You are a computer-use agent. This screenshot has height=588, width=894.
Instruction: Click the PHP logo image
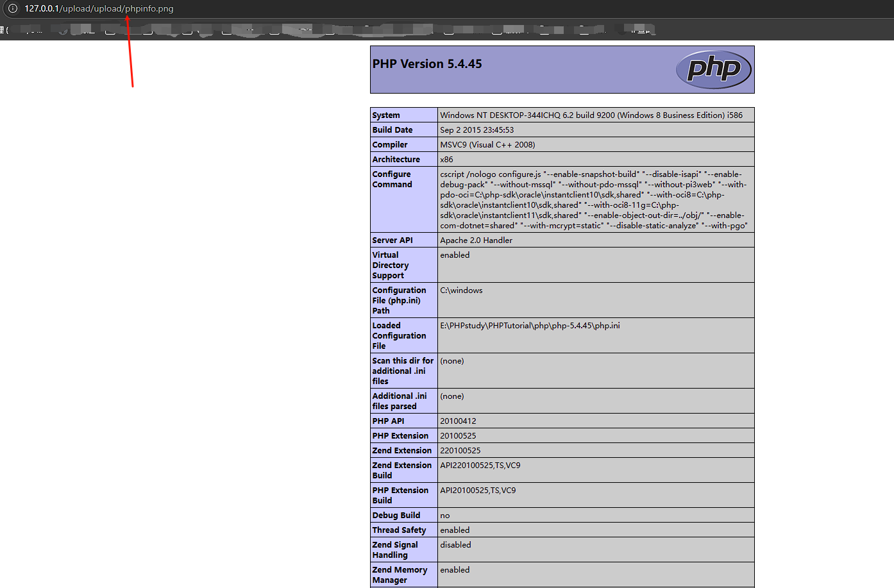(714, 69)
